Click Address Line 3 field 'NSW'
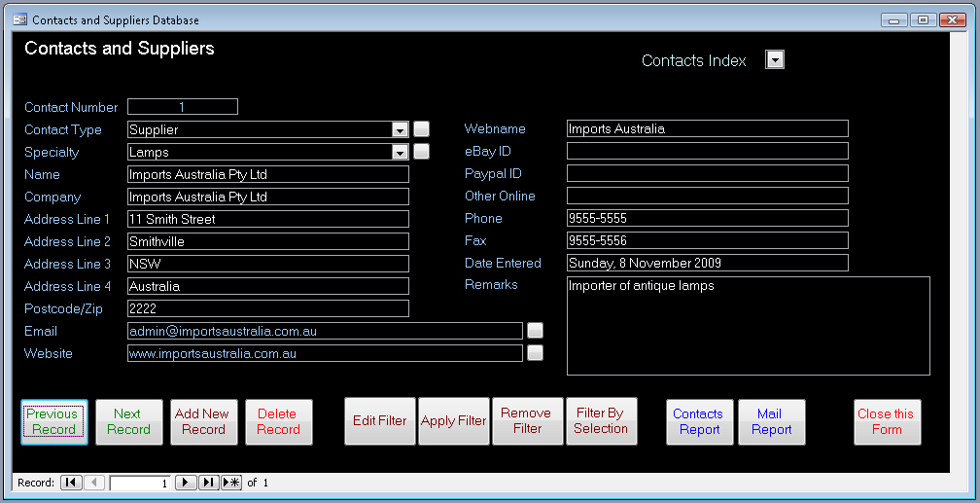 tap(268, 264)
